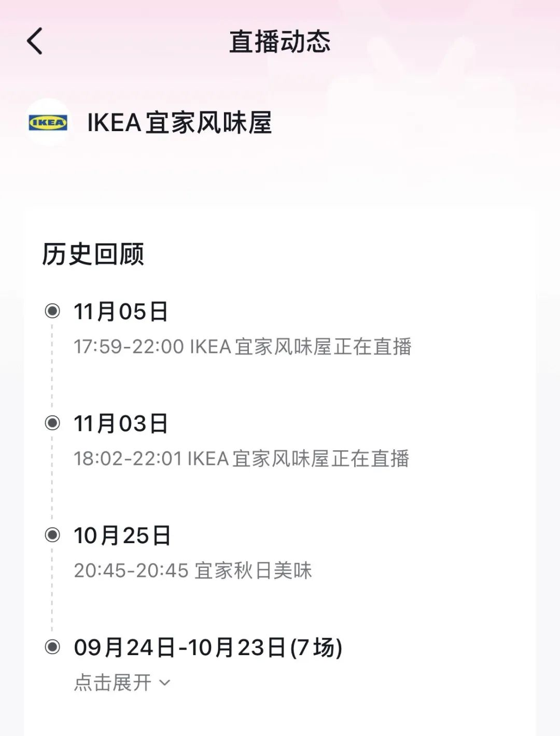Open the 17:59-22:00 livestream entry
The height and width of the screenshot is (736, 560).
click(x=242, y=347)
